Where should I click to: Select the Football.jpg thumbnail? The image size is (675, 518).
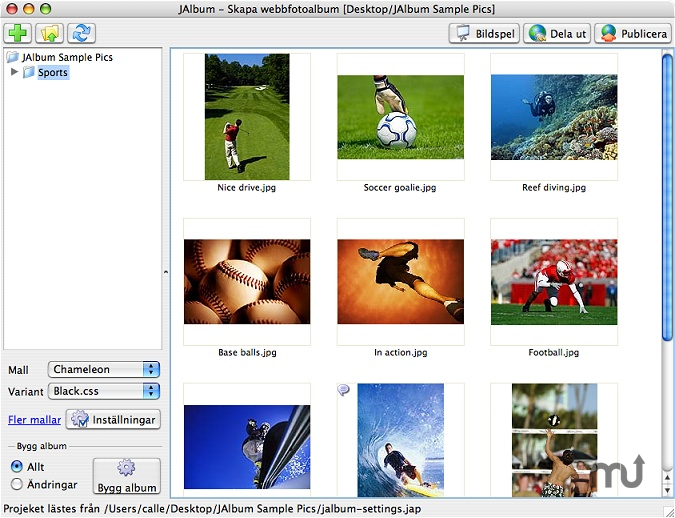[x=554, y=282]
